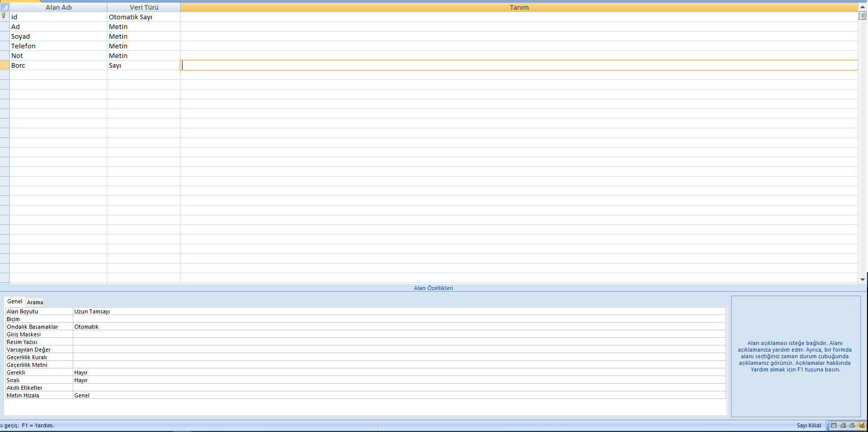Click the Genel value for Metin Hizala
Screen dimensions: 868x432
point(399,395)
